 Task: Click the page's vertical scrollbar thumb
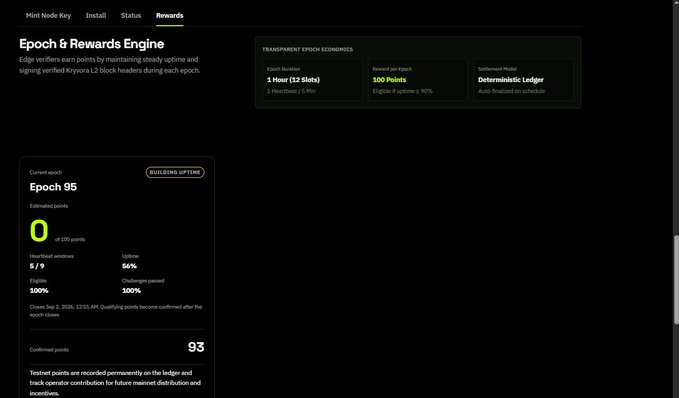pyautogui.click(x=676, y=279)
